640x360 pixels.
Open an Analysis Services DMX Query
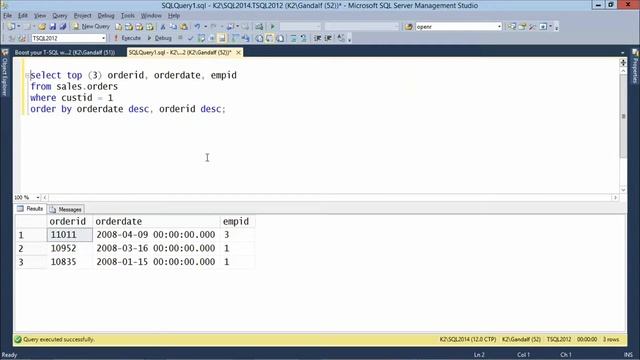click(139, 27)
